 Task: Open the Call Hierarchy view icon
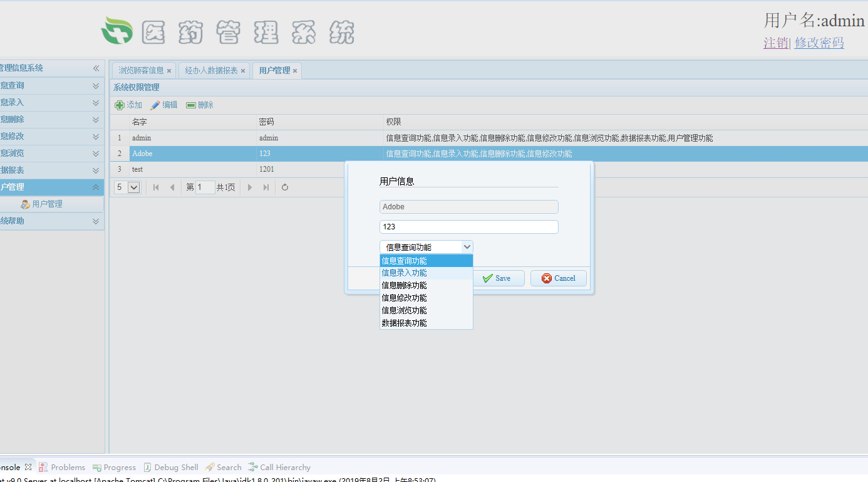tap(252, 467)
